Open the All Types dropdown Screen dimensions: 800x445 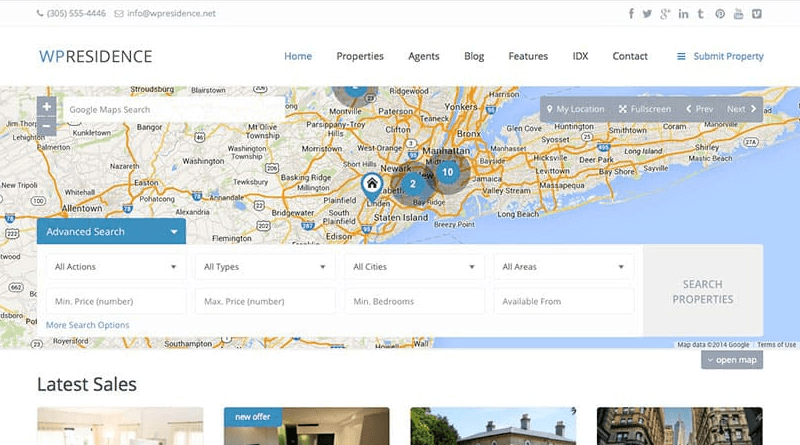point(265,267)
